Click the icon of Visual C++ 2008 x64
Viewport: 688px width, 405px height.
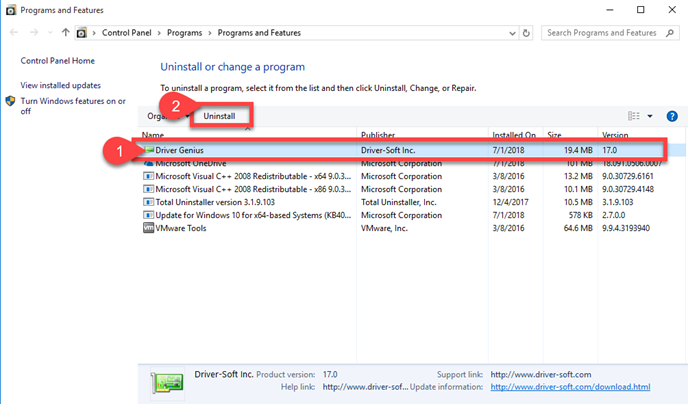coord(148,176)
